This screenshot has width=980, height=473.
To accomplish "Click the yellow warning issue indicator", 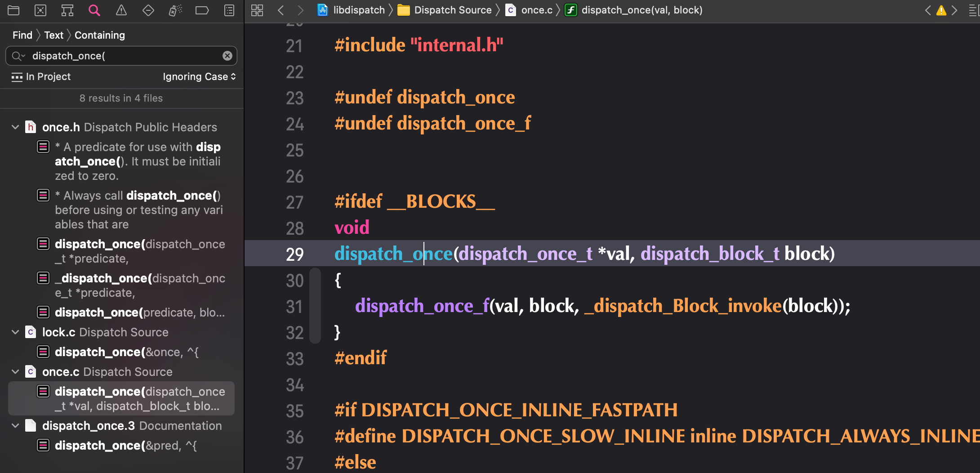I will 941,10.
